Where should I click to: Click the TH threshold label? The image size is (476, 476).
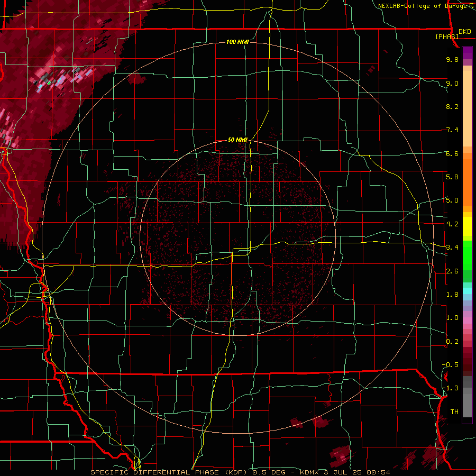pos(454,412)
